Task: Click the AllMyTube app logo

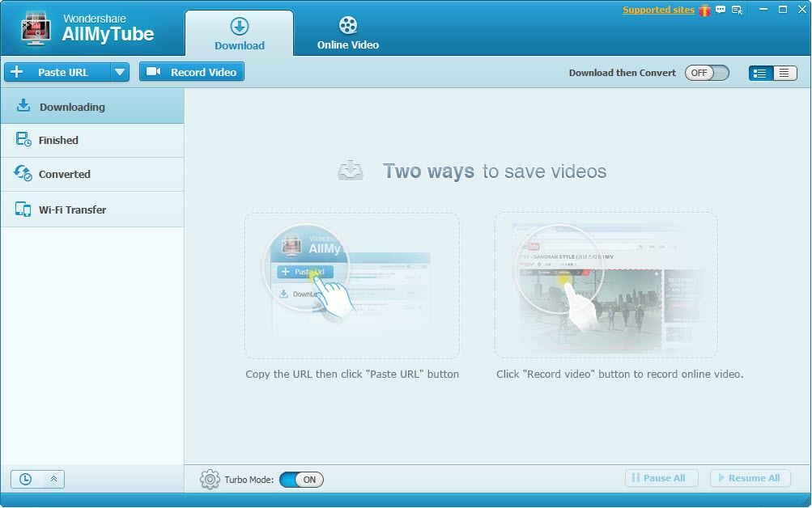Action: tap(35, 29)
